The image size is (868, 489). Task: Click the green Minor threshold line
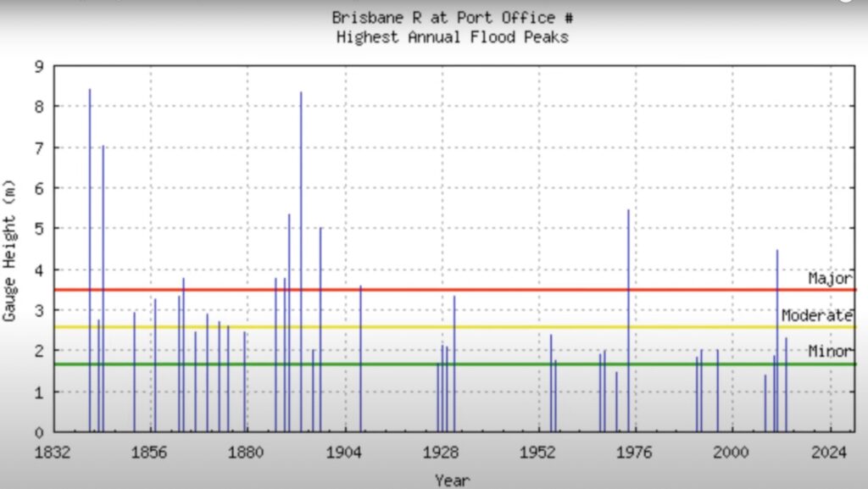[454, 364]
